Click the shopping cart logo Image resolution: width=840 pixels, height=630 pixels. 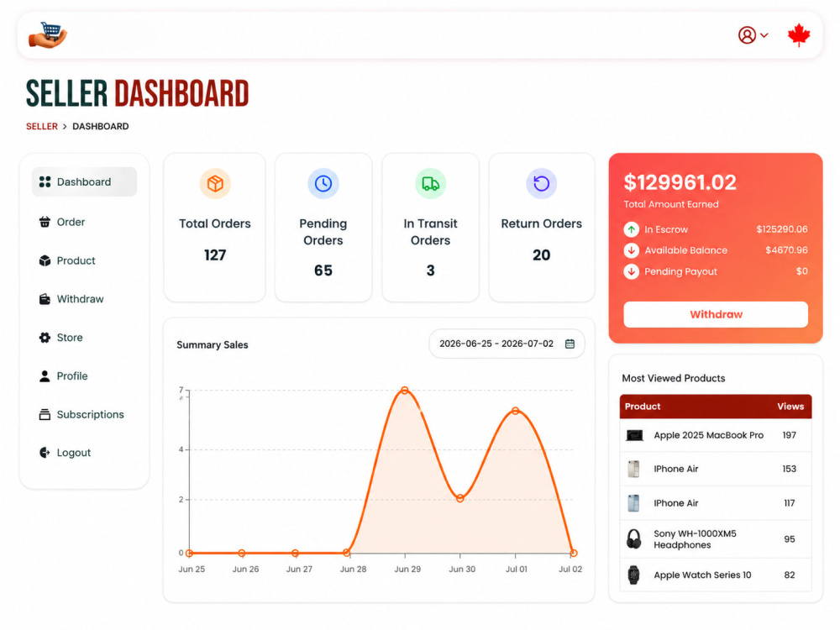tap(48, 35)
